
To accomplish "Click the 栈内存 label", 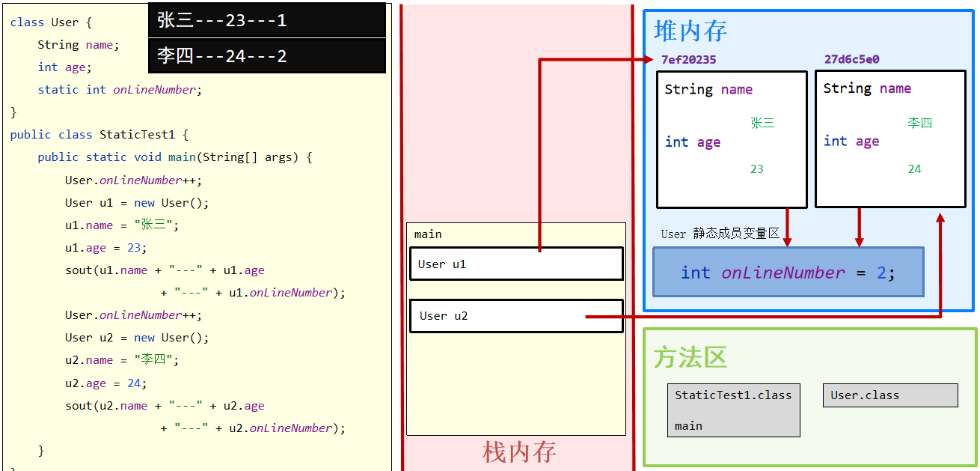I will click(519, 452).
